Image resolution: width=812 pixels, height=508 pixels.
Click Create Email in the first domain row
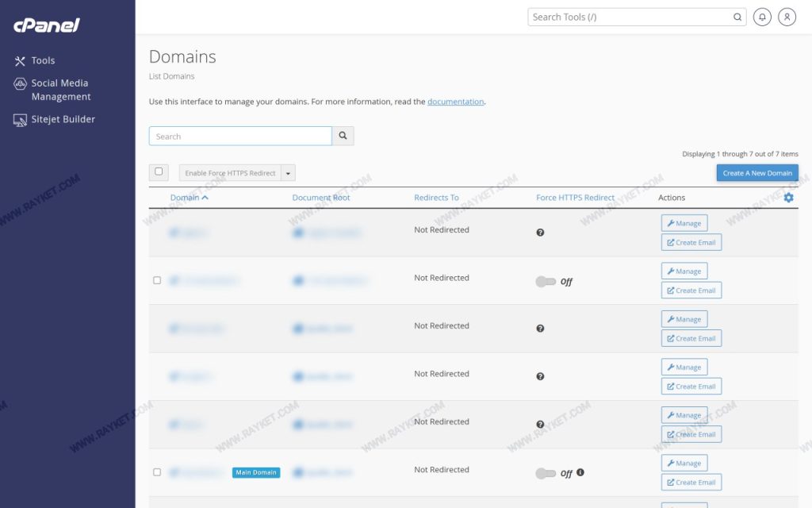pos(691,242)
